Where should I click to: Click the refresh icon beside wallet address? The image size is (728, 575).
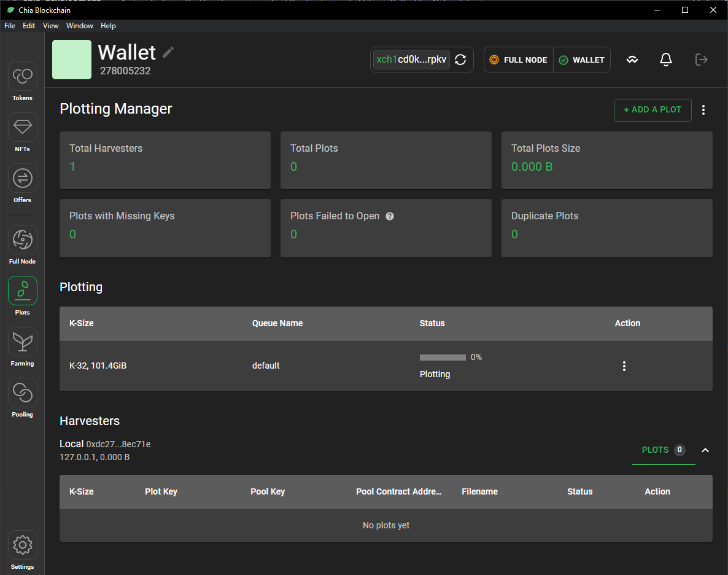tap(460, 60)
